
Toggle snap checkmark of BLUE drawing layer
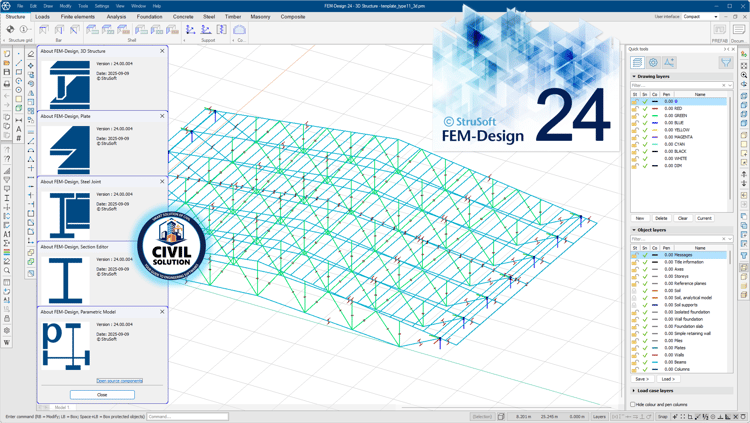[645, 123]
